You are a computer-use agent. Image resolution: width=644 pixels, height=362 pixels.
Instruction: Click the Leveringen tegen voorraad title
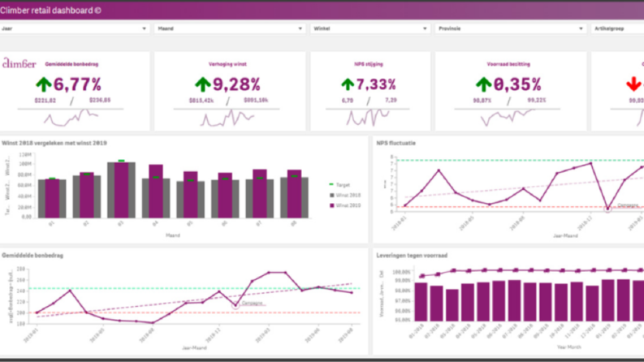click(x=412, y=256)
